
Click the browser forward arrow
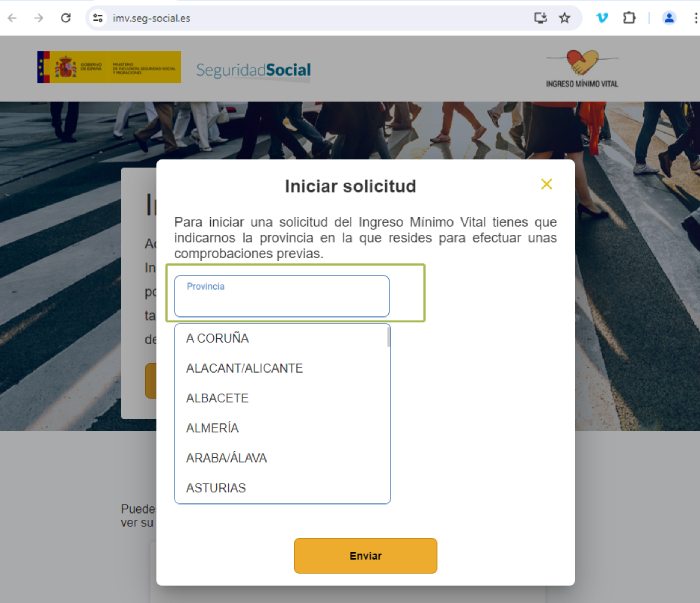point(39,18)
